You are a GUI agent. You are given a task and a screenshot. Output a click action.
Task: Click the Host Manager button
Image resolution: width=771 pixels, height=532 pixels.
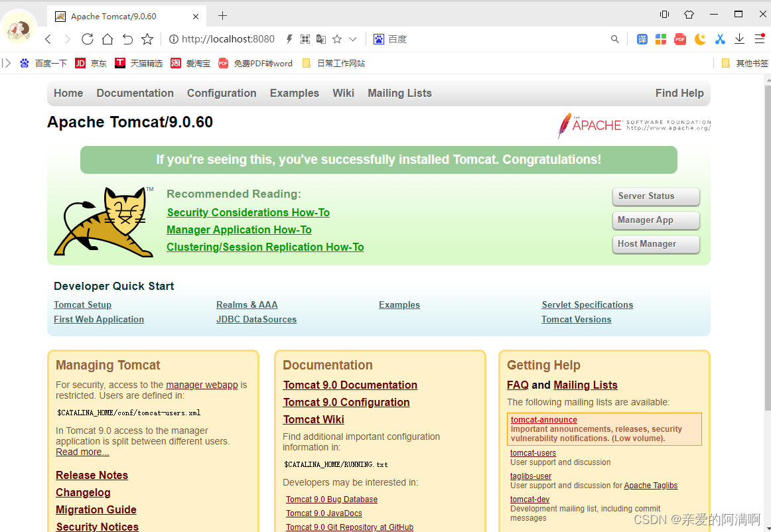[656, 244]
